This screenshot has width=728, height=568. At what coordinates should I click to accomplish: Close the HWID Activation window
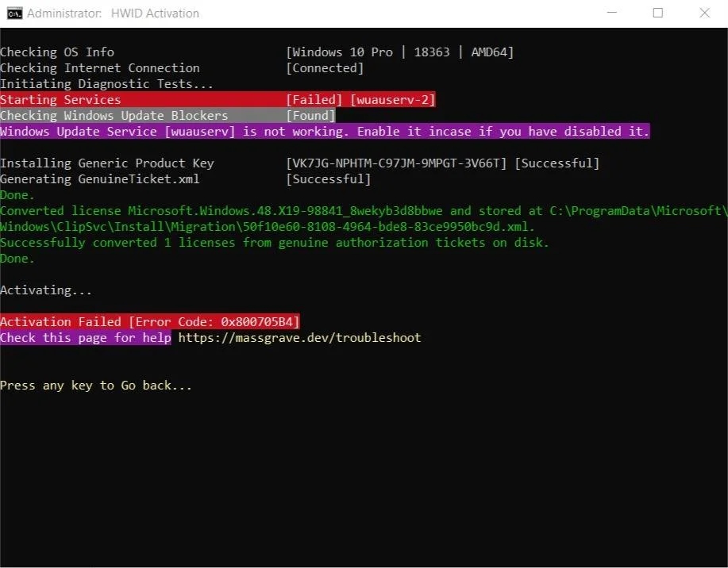pos(704,13)
